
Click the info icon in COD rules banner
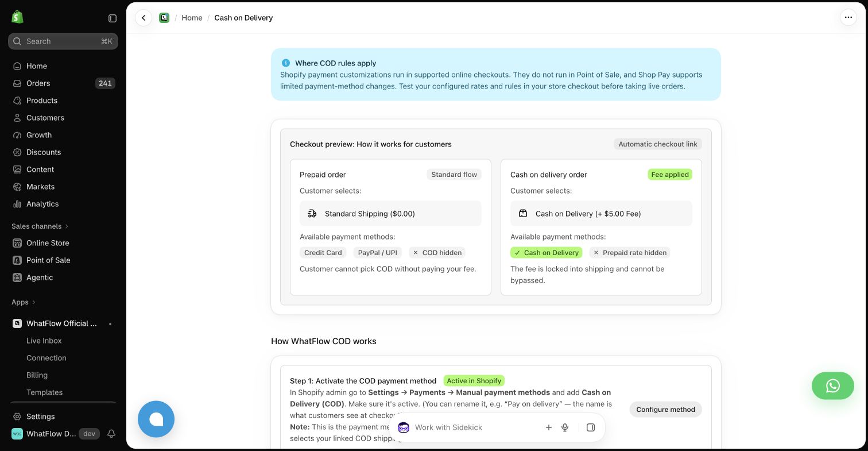pos(286,63)
